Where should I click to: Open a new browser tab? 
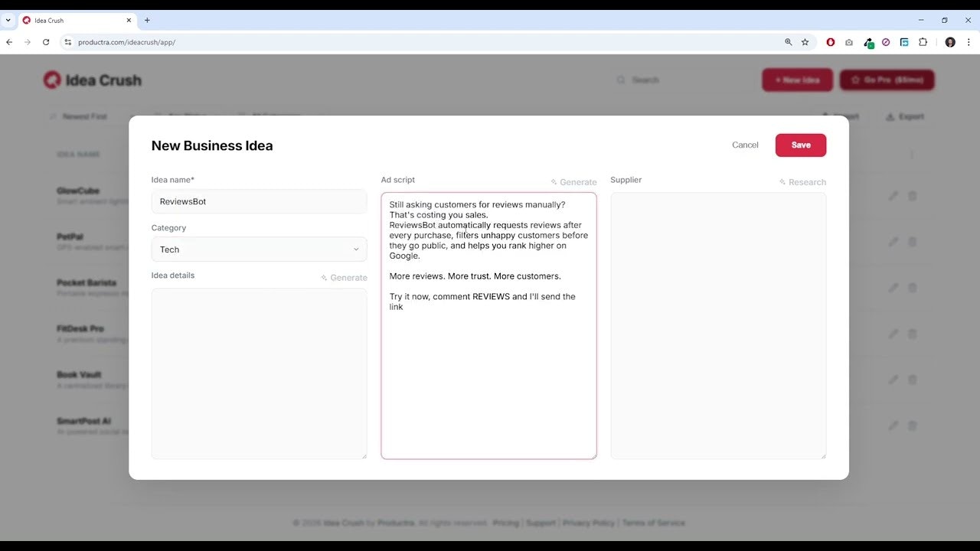pos(147,20)
